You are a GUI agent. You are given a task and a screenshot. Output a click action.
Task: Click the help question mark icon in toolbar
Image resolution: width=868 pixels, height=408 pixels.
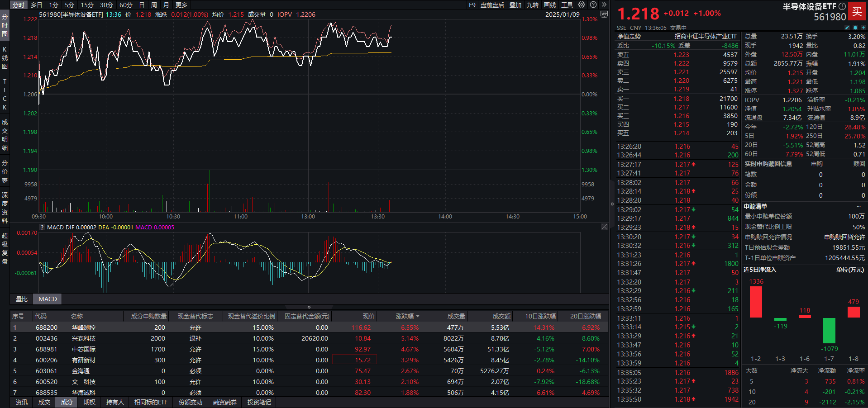click(593, 5)
